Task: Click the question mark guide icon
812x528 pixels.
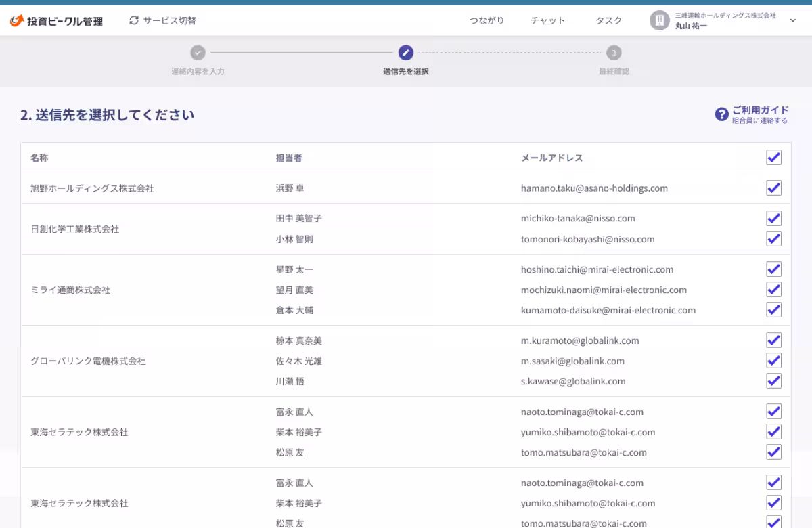Action: [x=721, y=114]
